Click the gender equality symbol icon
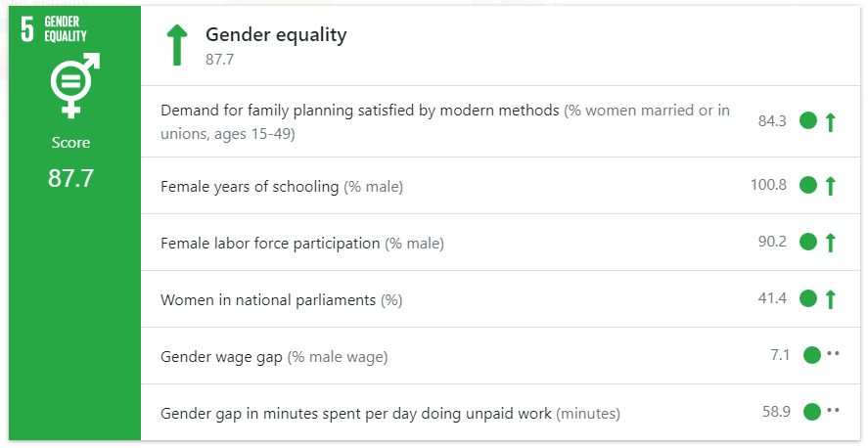Image resolution: width=868 pixels, height=448 pixels. [x=70, y=85]
